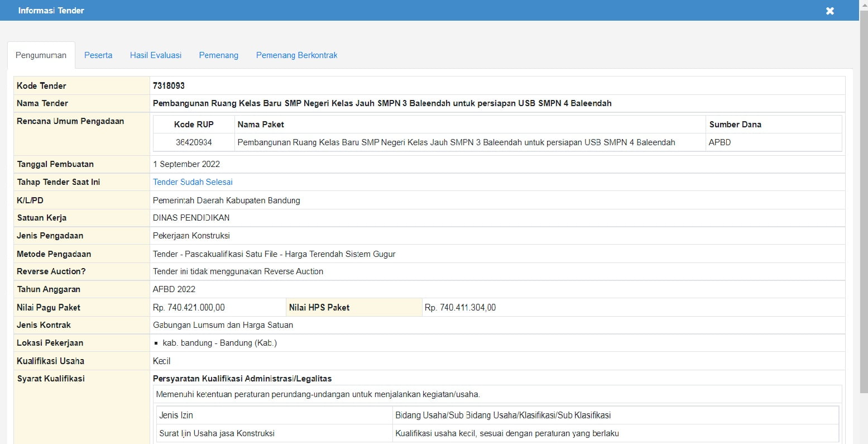Image resolution: width=868 pixels, height=444 pixels.
Task: Click the Nilai HPS Paket amount
Action: [460, 307]
